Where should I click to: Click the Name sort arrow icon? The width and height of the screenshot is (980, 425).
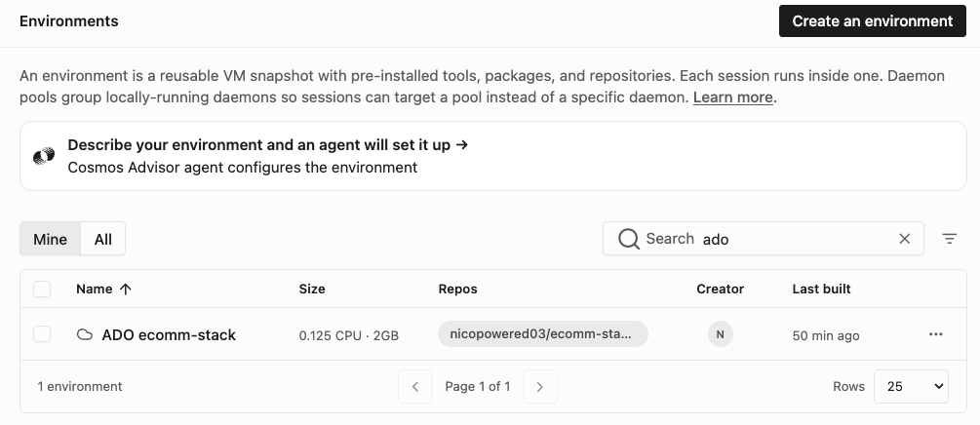point(126,289)
